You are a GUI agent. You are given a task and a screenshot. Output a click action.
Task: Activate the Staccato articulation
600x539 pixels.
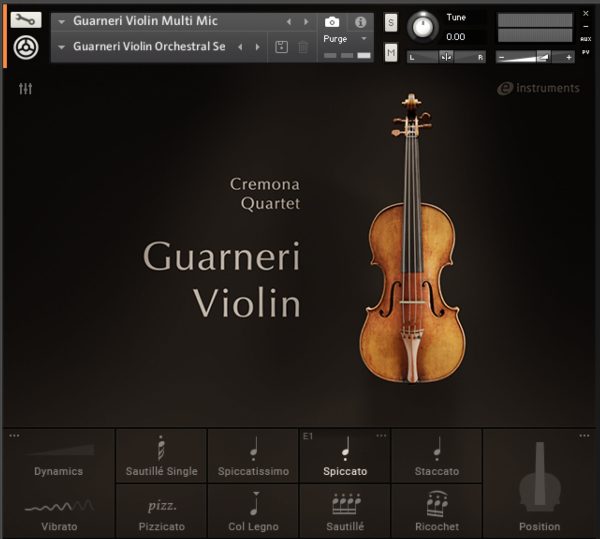(437, 456)
